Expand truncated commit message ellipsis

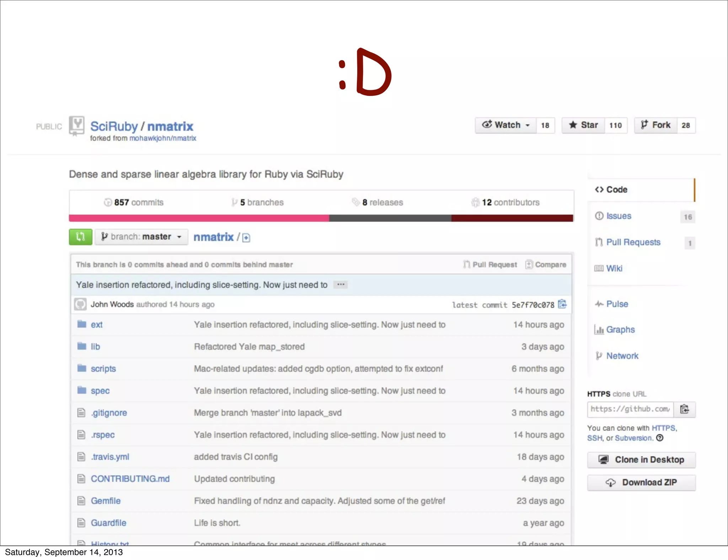click(341, 285)
